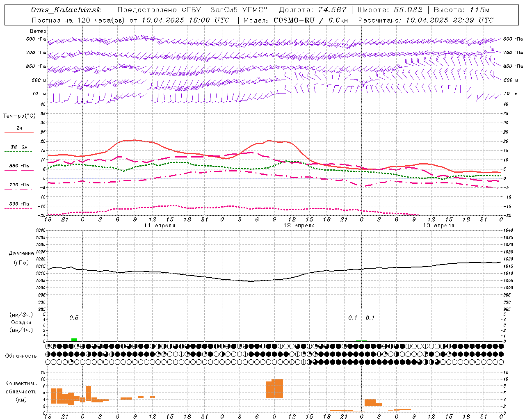Screen dimensions: 525x420
Task: Click the 700 гПа temperature legend label
Action: click(19, 185)
